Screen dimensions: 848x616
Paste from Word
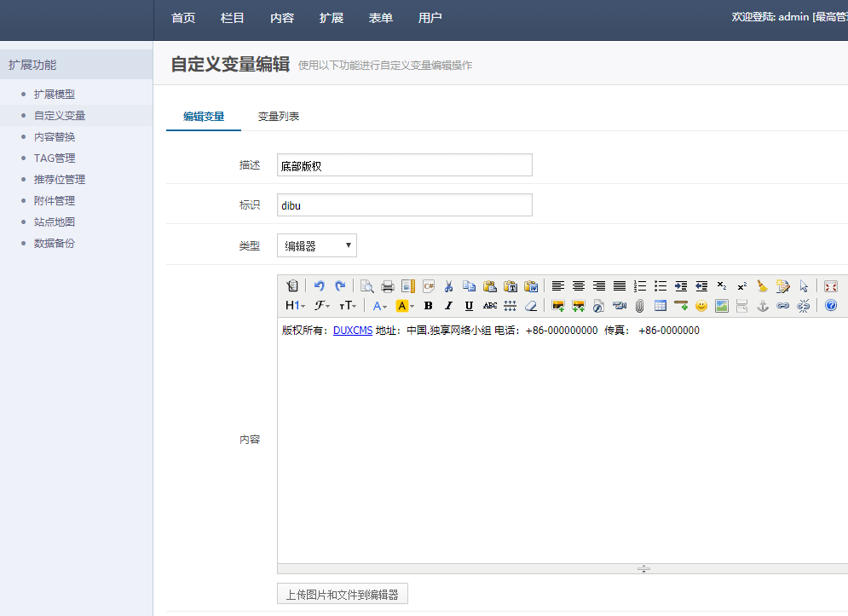[x=531, y=285]
